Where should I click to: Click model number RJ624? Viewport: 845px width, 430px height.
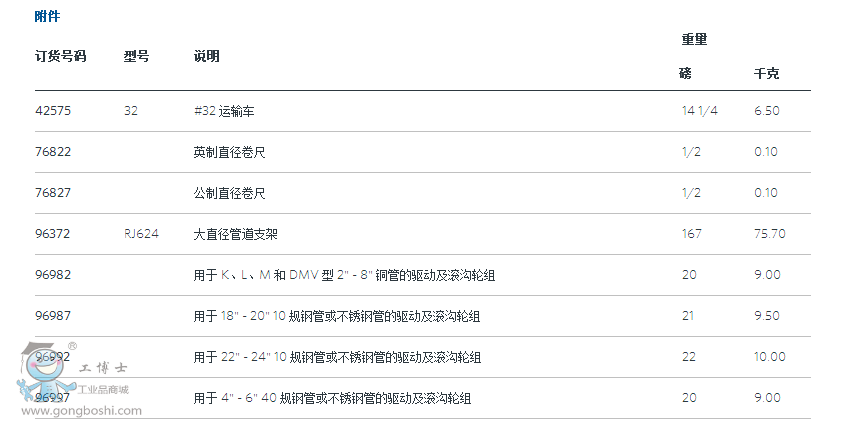click(x=141, y=234)
